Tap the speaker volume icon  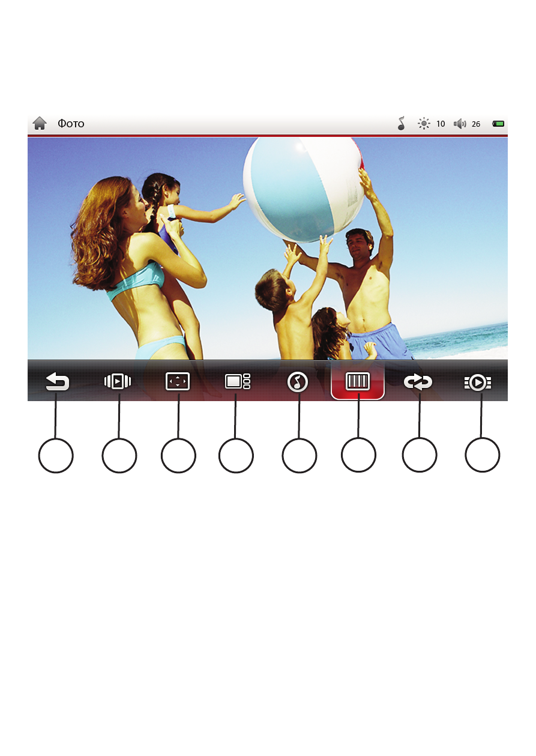(x=460, y=124)
